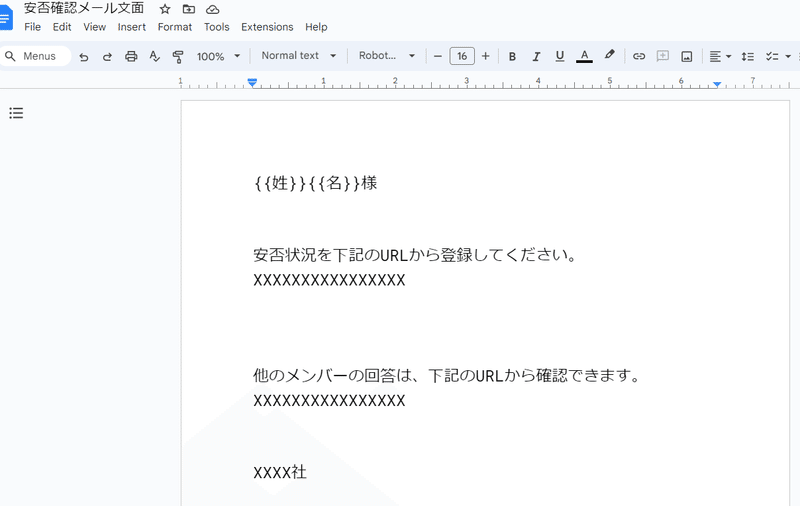Click the Move to folder icon
Viewport: 800px width, 506px height.
189,9
